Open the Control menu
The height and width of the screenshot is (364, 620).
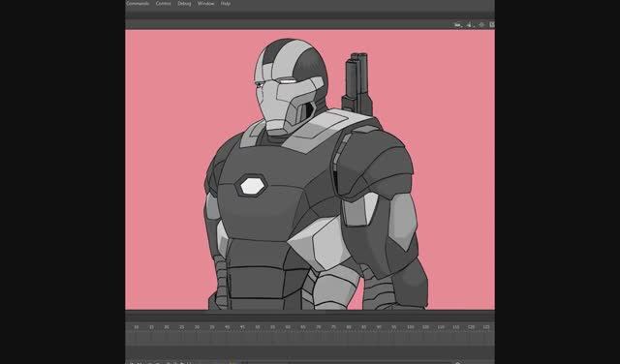(x=164, y=4)
